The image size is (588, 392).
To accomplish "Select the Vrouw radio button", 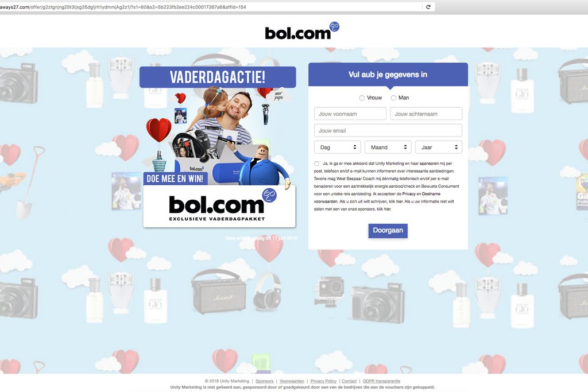I will pos(362,98).
